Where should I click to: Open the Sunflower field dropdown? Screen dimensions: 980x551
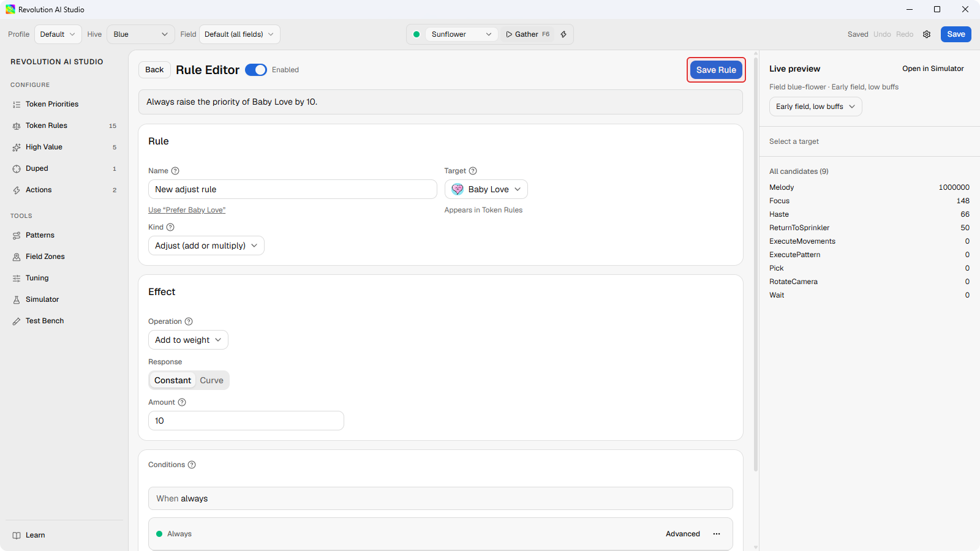click(x=461, y=34)
